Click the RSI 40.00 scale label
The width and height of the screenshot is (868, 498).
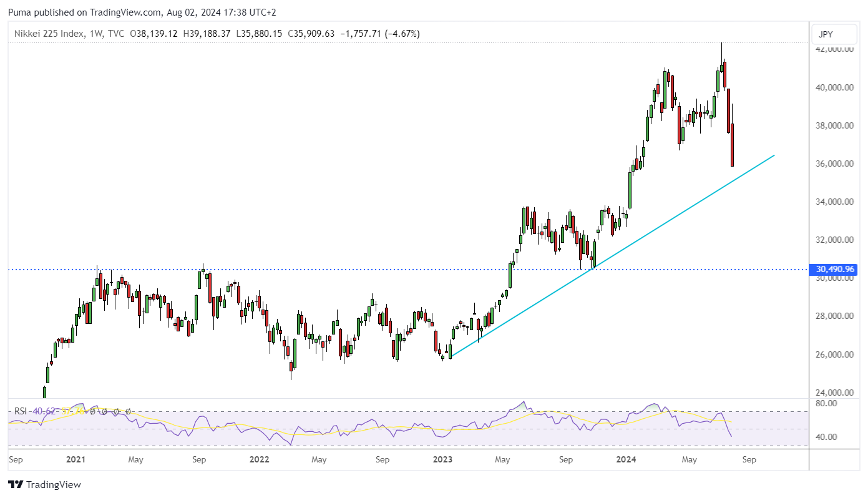click(x=826, y=437)
